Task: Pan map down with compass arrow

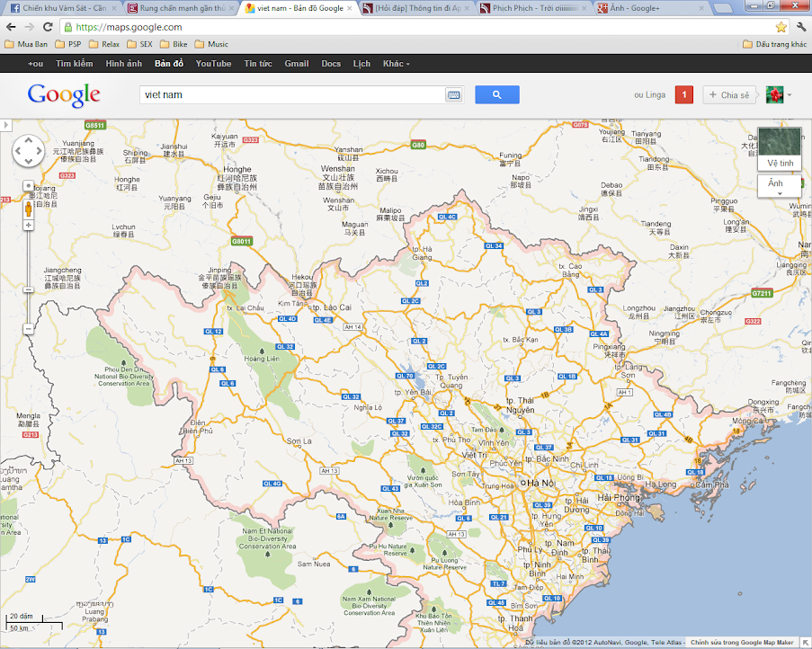Action: 29,161
